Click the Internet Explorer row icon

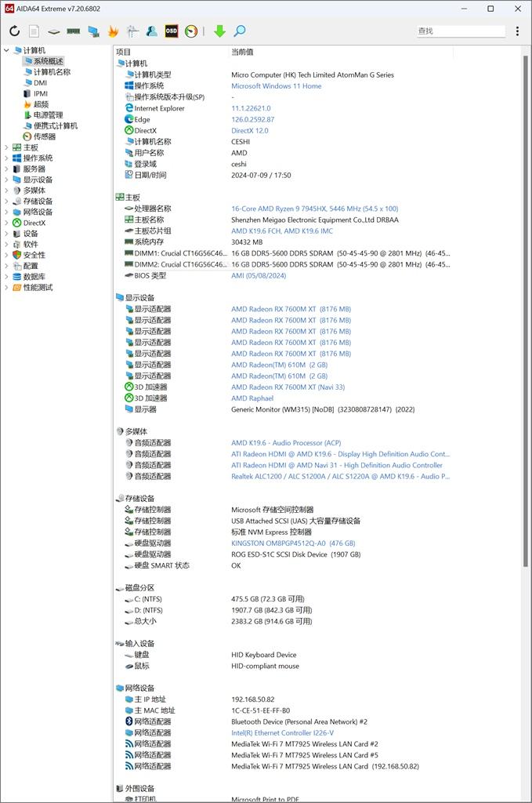click(129, 108)
